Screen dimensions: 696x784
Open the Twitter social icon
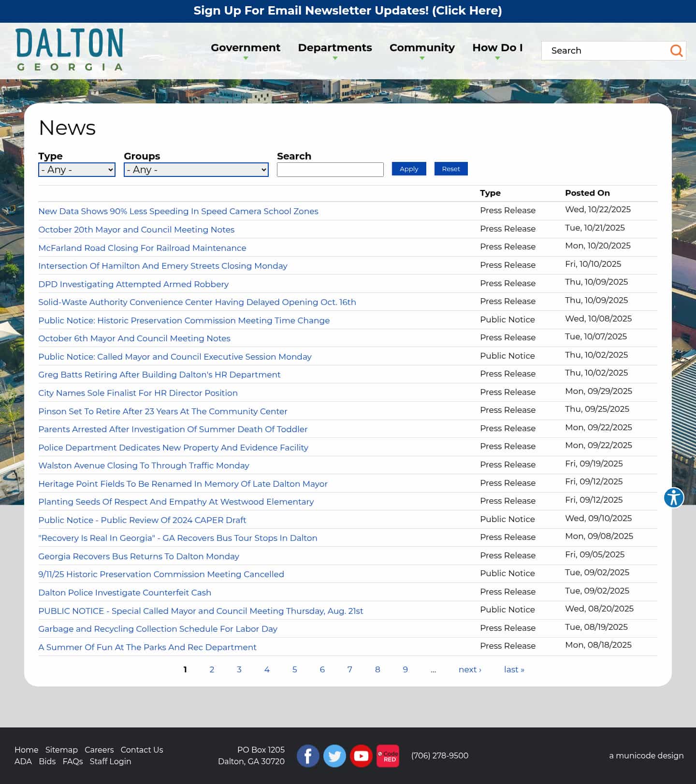click(x=334, y=756)
